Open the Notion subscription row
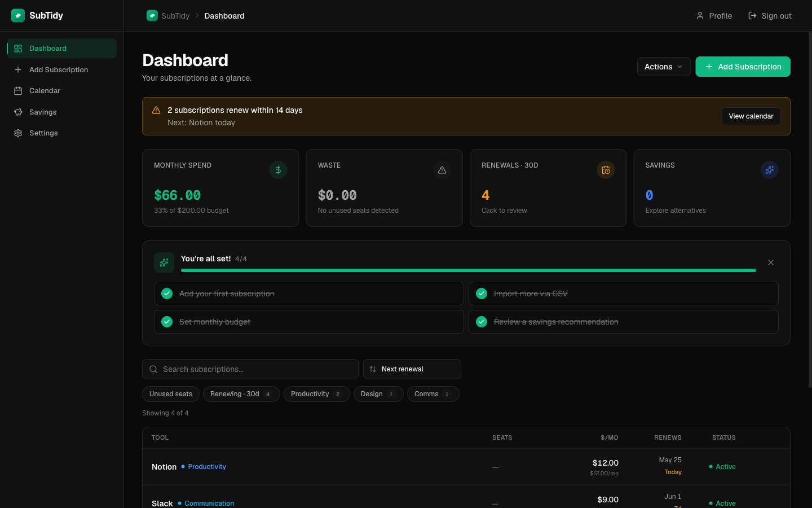Viewport: 812px width, 508px height. [x=466, y=467]
